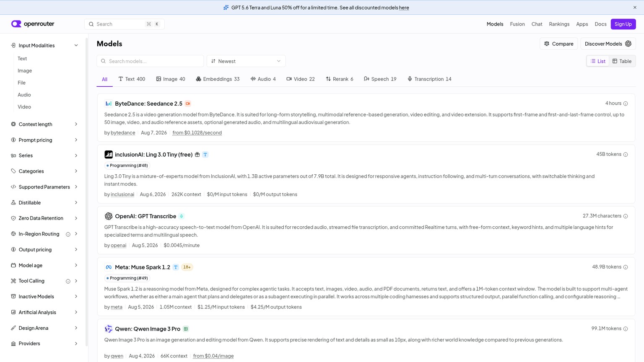Select the Image 40 tab
The width and height of the screenshot is (644, 362).
pos(171,79)
